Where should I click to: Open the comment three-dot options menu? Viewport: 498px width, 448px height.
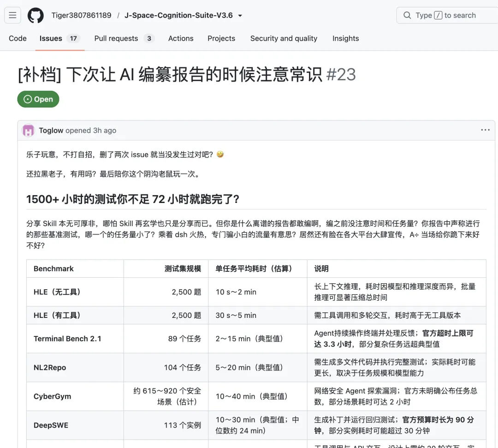[x=485, y=130]
